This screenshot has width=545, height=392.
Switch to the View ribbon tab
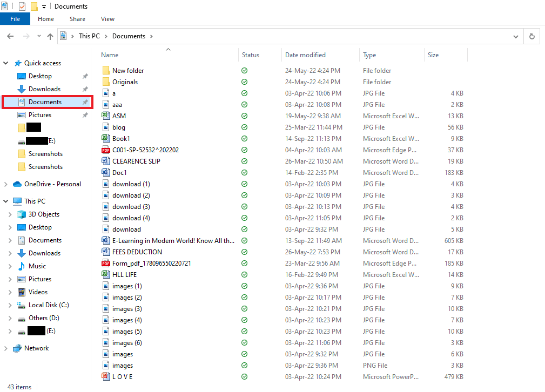pyautogui.click(x=107, y=19)
